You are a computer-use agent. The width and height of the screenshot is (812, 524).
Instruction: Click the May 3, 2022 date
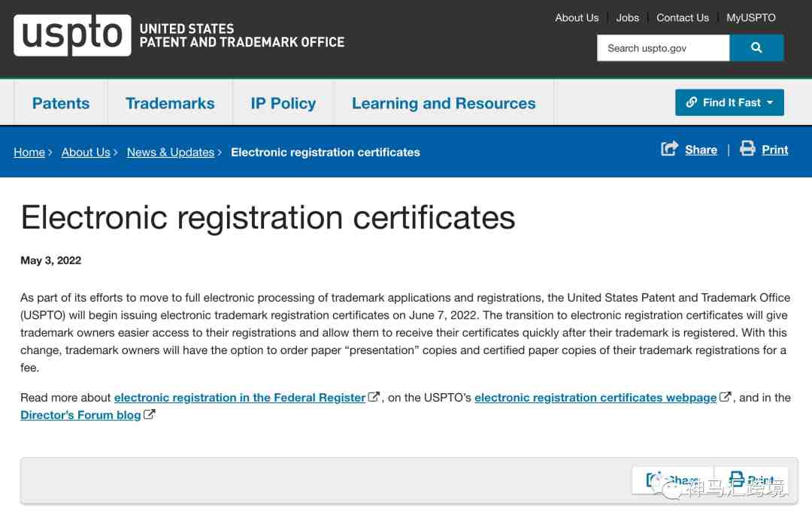pos(51,260)
